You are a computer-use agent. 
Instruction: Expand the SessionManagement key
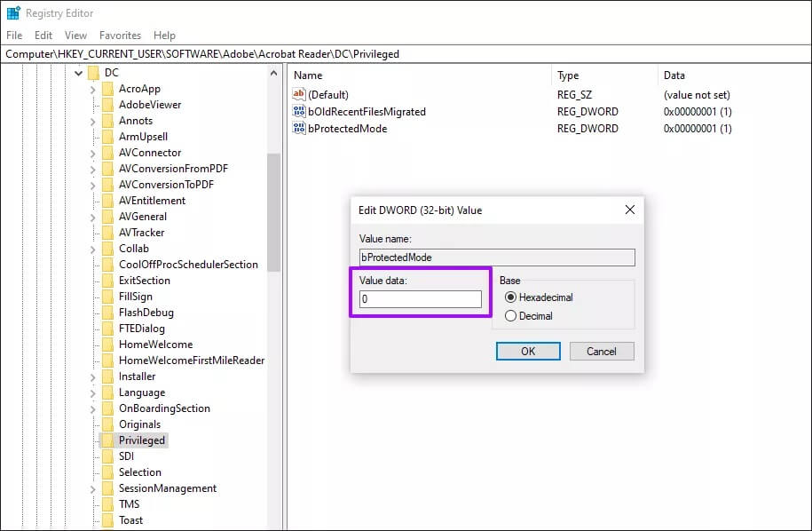pyautogui.click(x=92, y=488)
